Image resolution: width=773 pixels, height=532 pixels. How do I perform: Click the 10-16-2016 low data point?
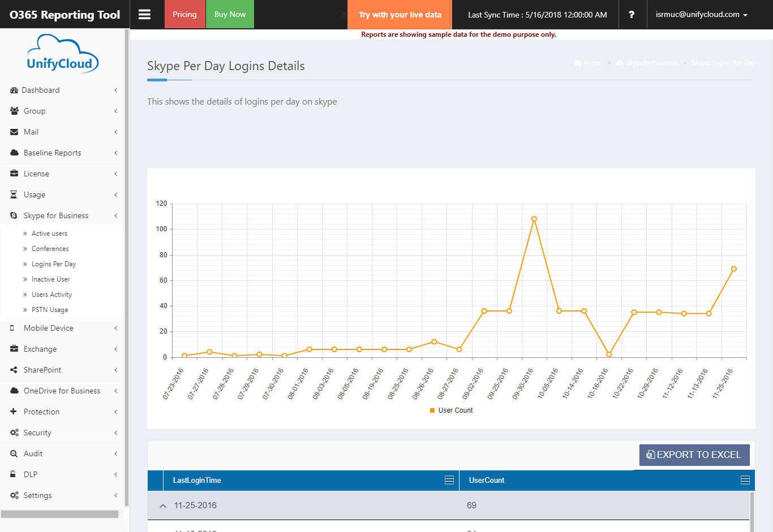click(x=609, y=354)
